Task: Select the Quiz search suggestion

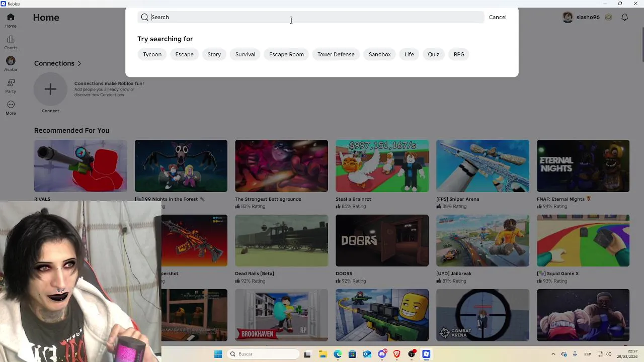Action: (433, 54)
